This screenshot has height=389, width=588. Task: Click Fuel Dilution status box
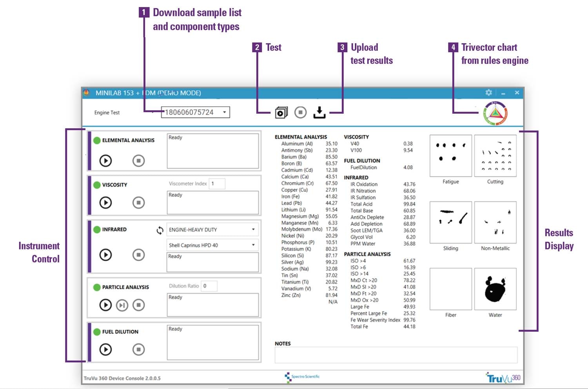213,342
